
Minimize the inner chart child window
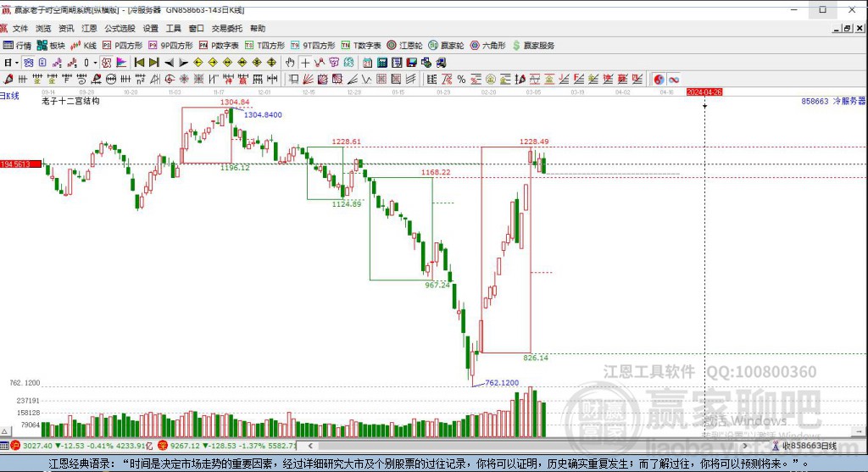(x=837, y=28)
